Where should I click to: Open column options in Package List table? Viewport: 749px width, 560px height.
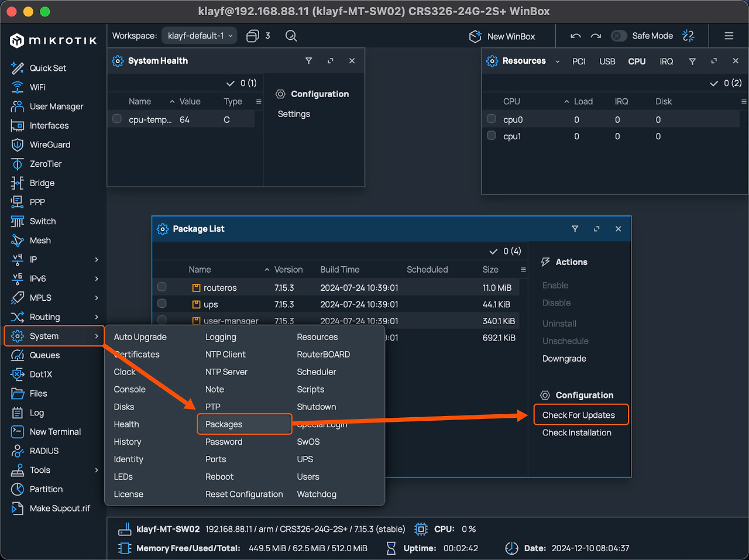(523, 270)
